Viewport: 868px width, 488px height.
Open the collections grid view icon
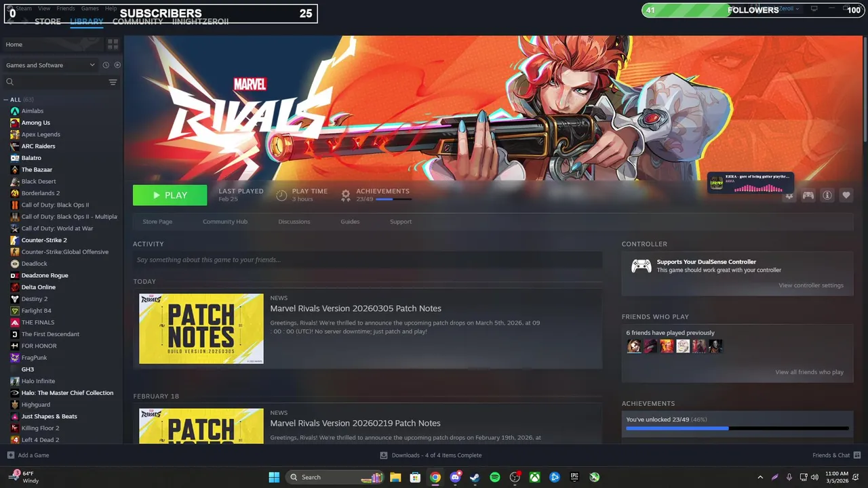point(113,44)
